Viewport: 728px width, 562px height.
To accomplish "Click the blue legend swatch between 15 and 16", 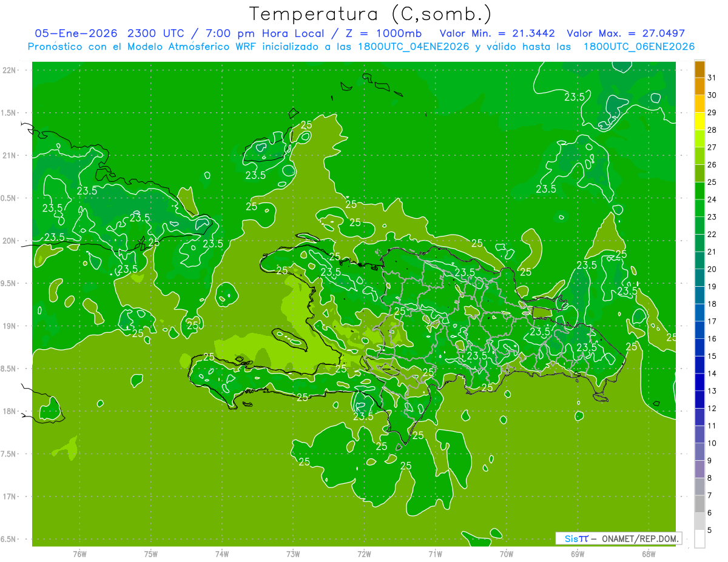I will tap(699, 347).
